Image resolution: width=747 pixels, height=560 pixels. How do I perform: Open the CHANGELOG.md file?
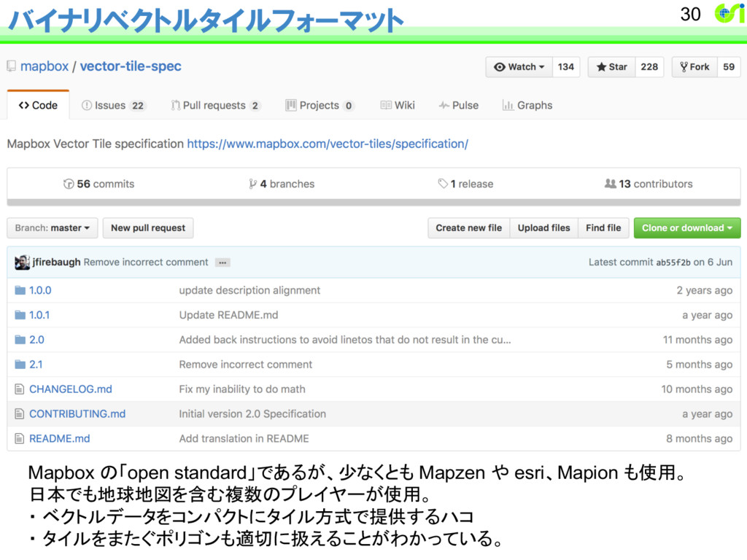coord(71,389)
